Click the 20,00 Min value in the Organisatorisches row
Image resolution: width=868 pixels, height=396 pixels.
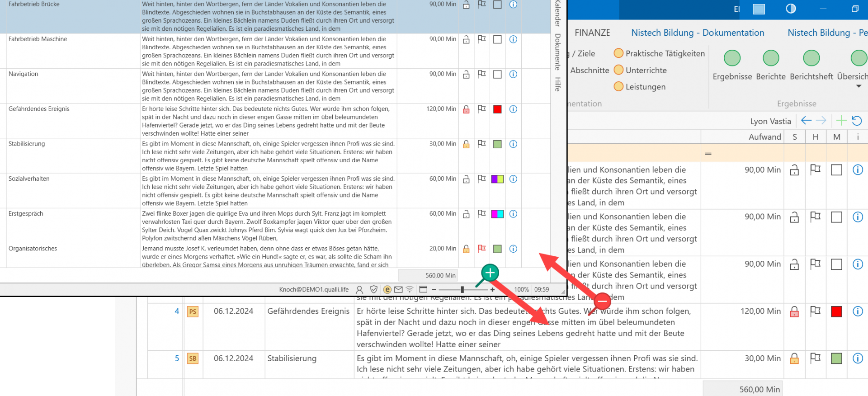(443, 249)
